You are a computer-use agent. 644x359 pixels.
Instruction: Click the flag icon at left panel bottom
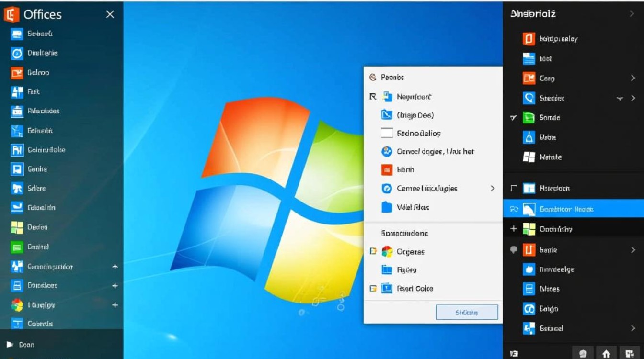coord(10,345)
